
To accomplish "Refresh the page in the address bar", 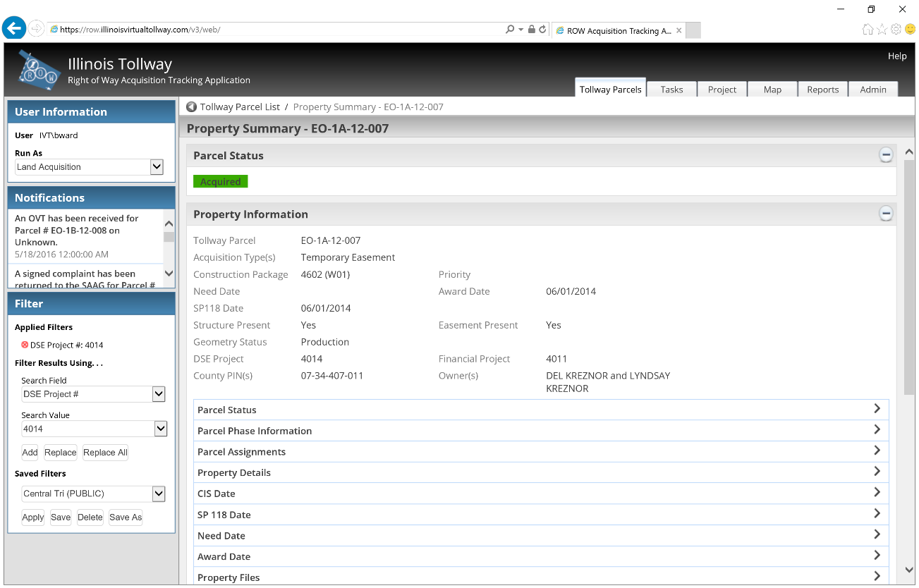I will click(542, 30).
